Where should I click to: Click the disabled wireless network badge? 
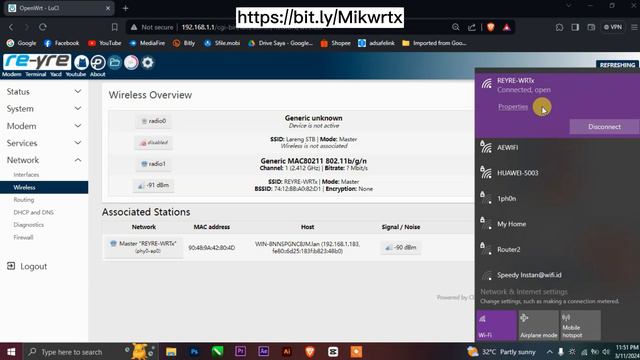click(x=154, y=142)
